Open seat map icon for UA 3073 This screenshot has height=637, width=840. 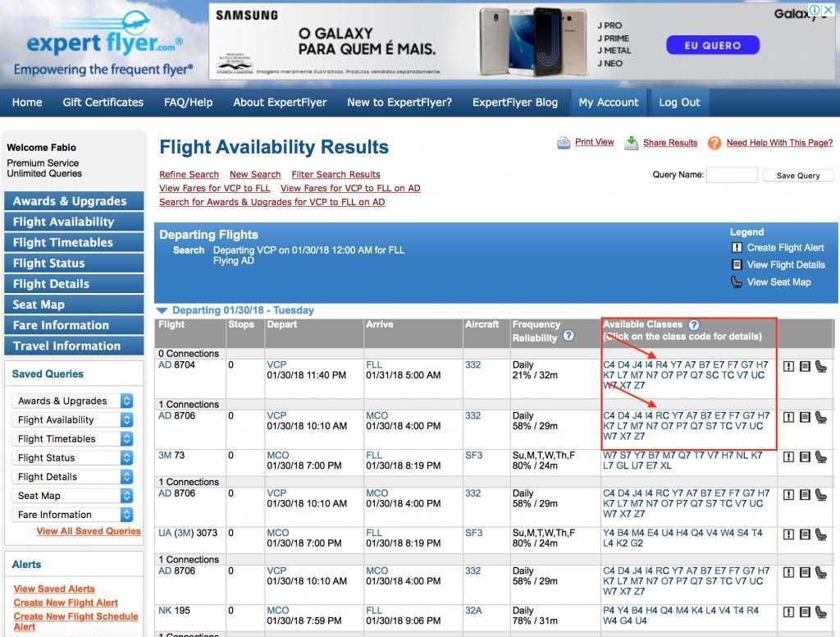820,534
